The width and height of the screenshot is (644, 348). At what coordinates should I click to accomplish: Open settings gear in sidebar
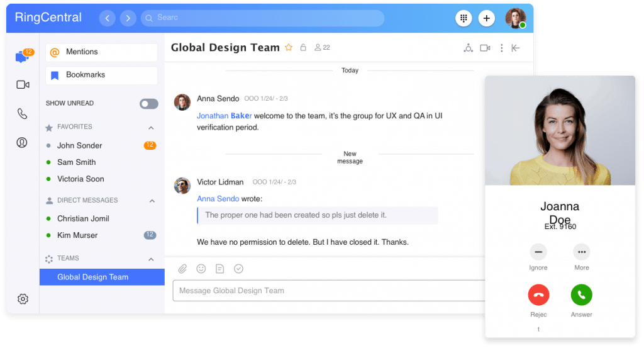(23, 299)
